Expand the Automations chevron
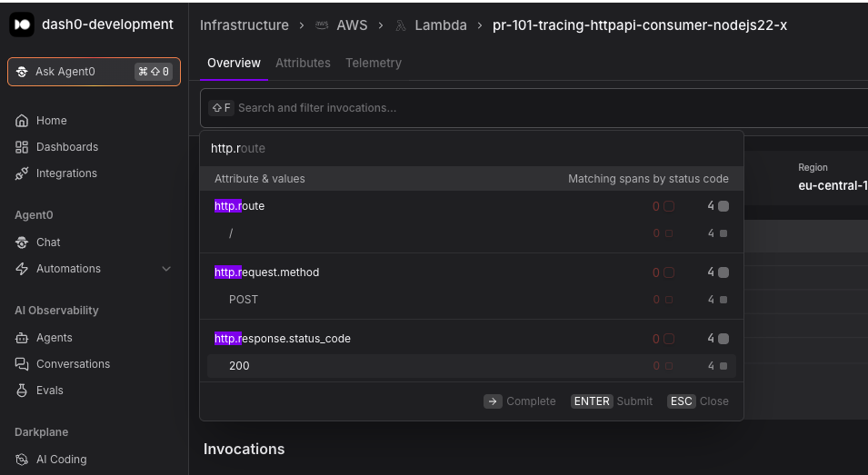 166,269
